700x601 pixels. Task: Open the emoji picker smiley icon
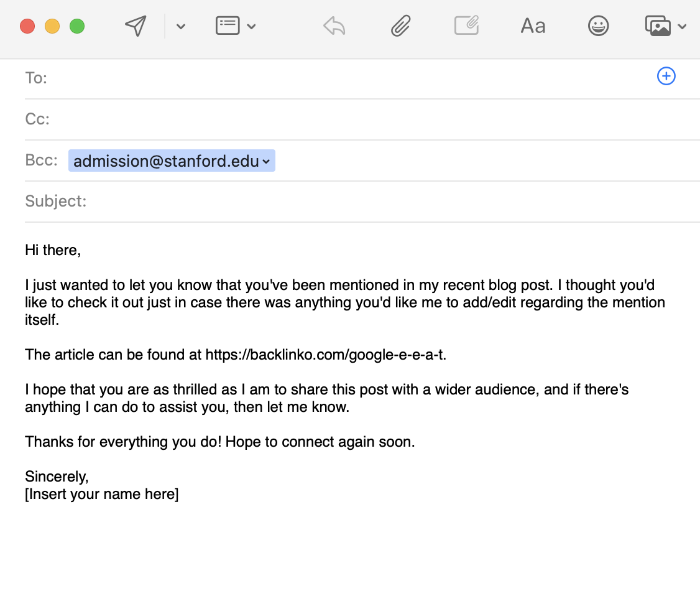click(x=598, y=26)
